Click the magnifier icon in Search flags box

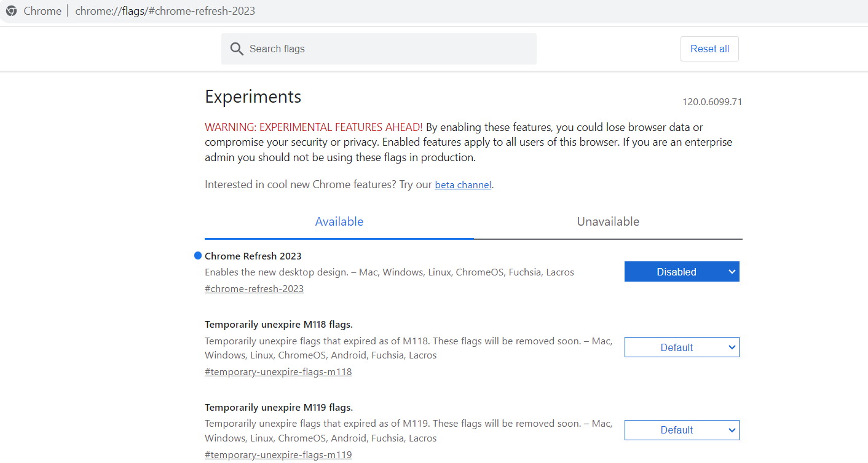coord(237,49)
